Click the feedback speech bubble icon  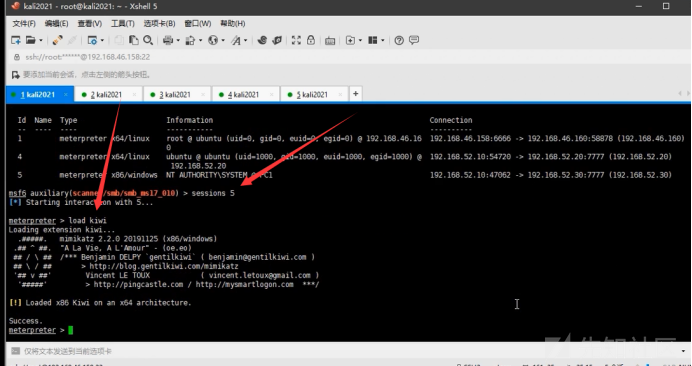[x=414, y=41]
